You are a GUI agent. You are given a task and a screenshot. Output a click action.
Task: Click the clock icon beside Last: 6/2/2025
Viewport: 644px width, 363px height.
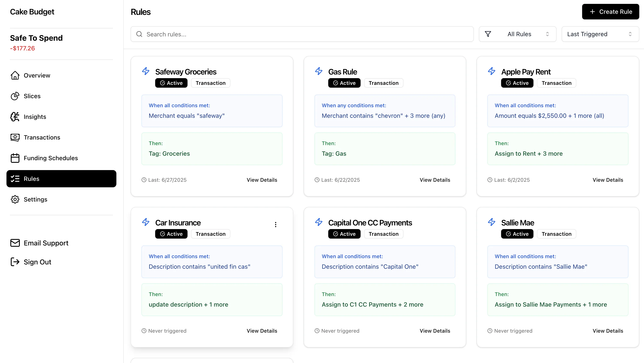(490, 180)
